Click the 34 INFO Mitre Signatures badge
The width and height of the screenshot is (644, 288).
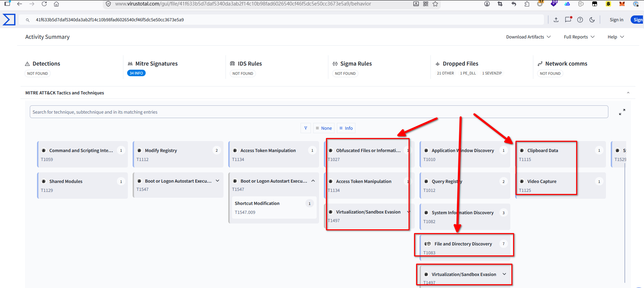pos(136,73)
